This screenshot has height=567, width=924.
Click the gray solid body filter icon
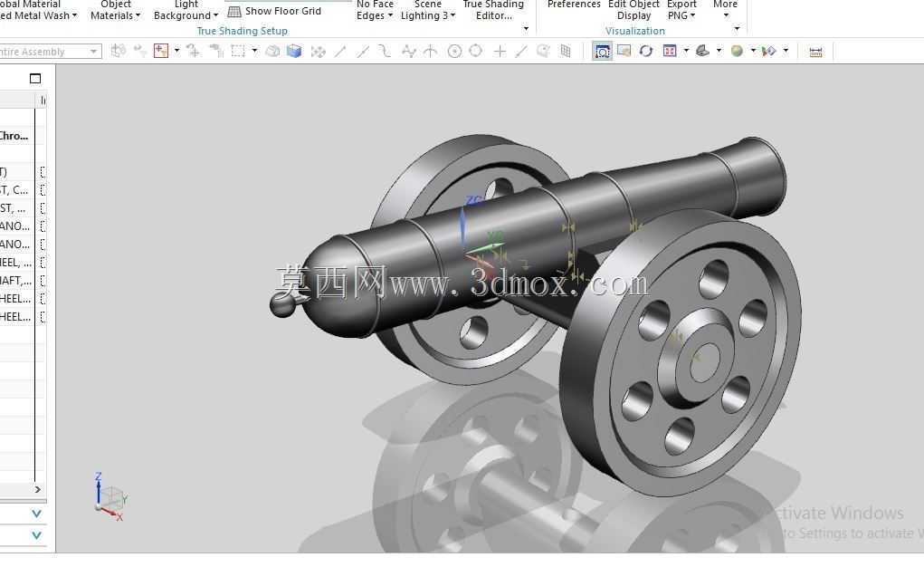(x=272, y=52)
